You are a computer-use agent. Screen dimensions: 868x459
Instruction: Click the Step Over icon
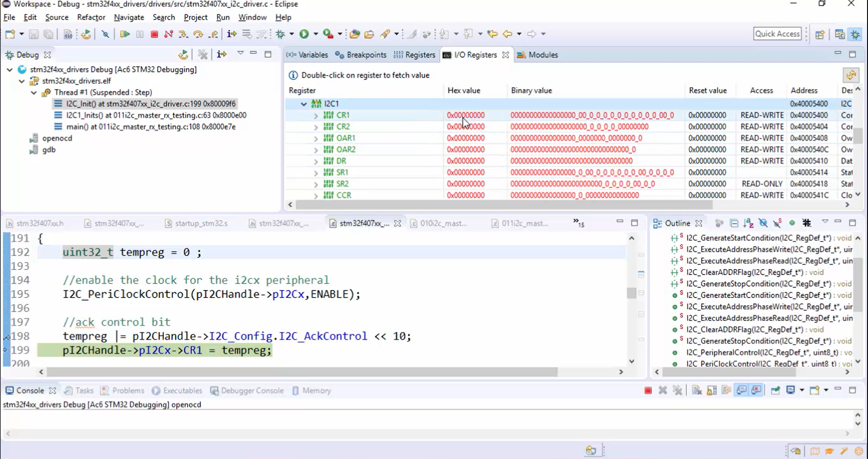pos(198,34)
